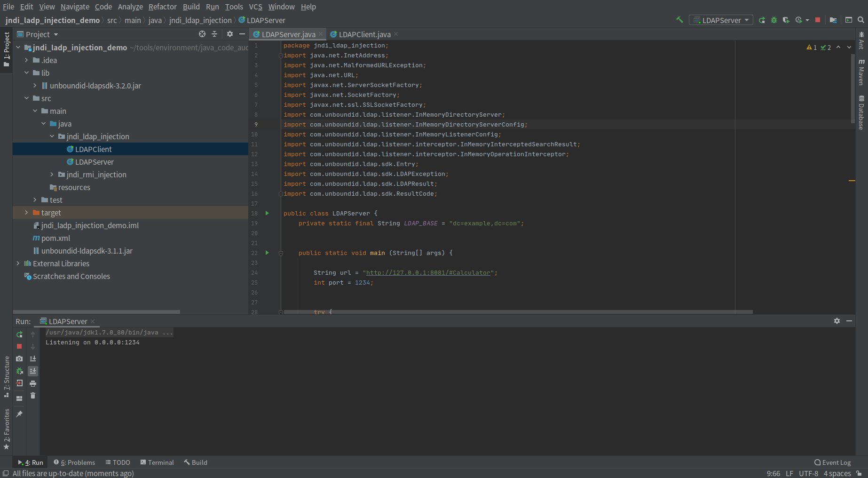
Task: Rerun LDAPServer from the top toolbar
Action: click(x=762, y=20)
